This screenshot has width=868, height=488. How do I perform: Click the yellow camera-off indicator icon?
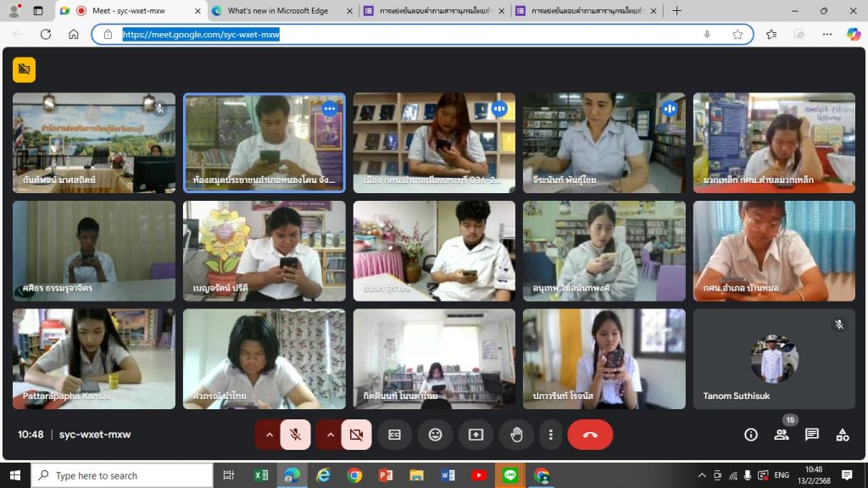point(24,69)
